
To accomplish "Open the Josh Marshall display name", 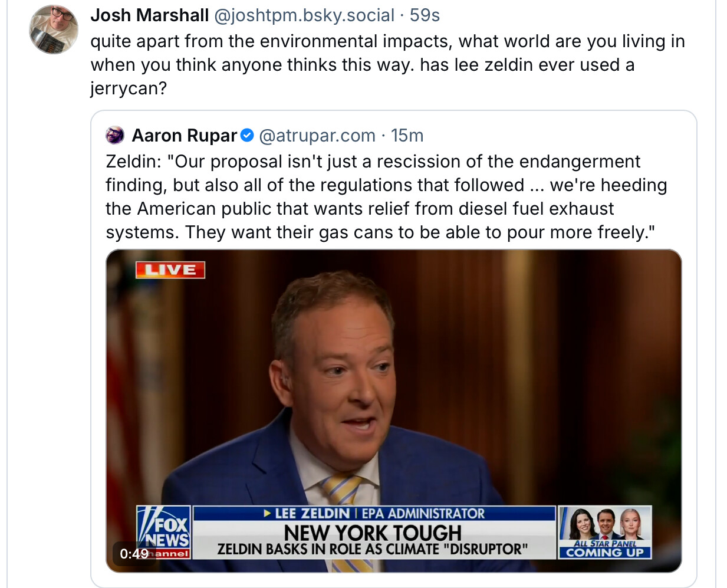I will tap(150, 15).
